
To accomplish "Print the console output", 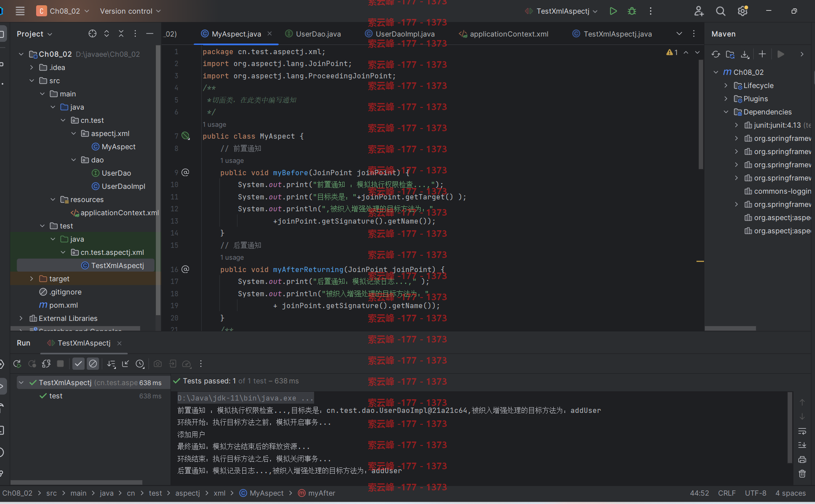I will pyautogui.click(x=802, y=460).
